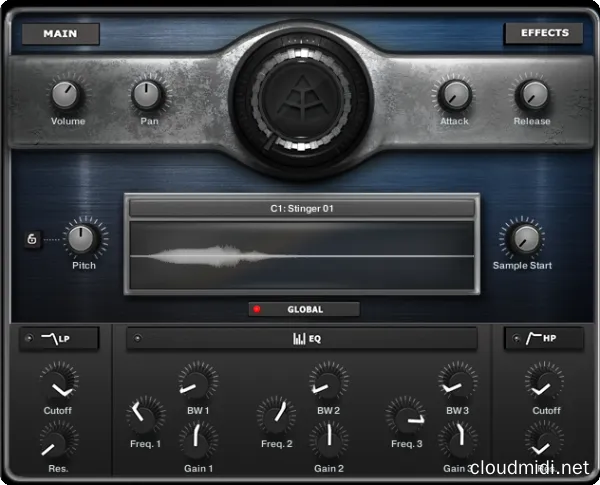Viewport: 600px width, 485px height.
Task: Click the Gain 3 knob
Action: (x=458, y=440)
